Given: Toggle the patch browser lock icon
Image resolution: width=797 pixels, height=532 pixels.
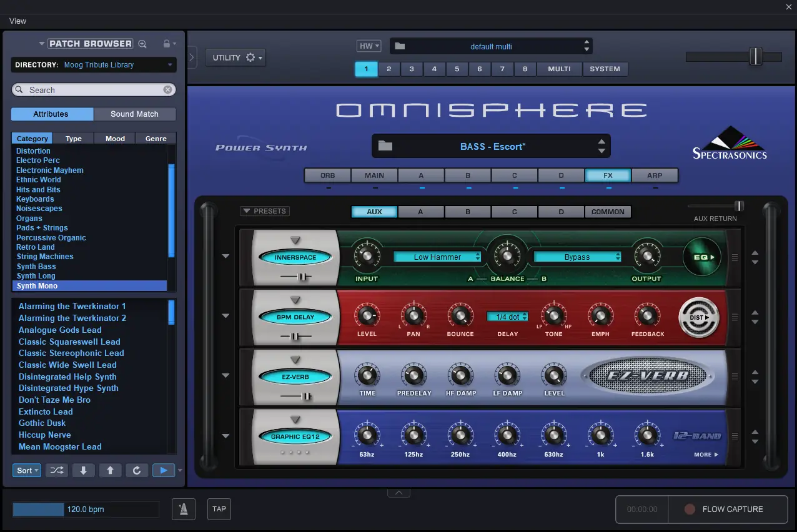Looking at the screenshot, I should pos(167,44).
